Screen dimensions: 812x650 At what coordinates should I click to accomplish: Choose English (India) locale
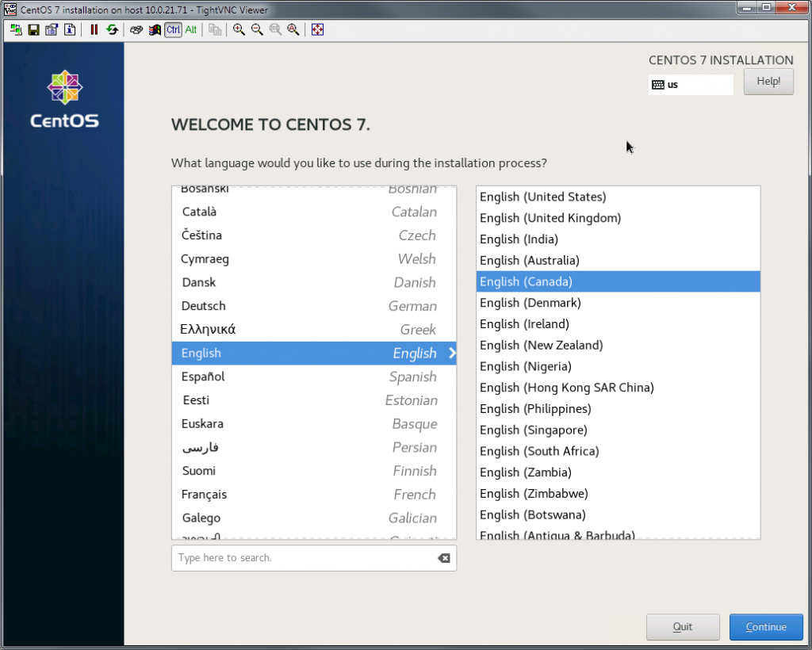click(619, 239)
